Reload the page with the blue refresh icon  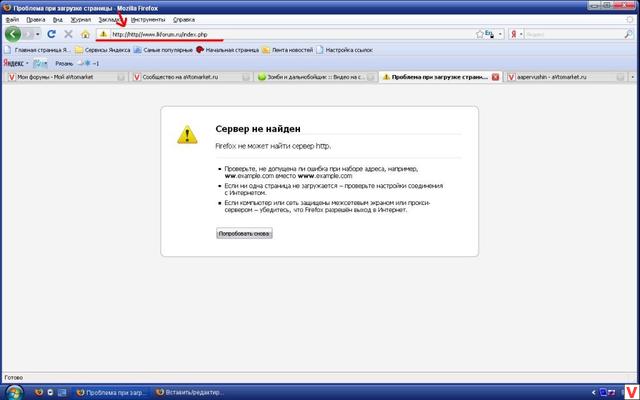coord(51,34)
